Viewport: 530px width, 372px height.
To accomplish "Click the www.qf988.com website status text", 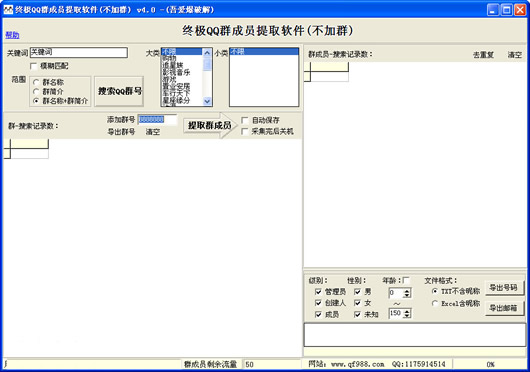I will tap(357, 364).
